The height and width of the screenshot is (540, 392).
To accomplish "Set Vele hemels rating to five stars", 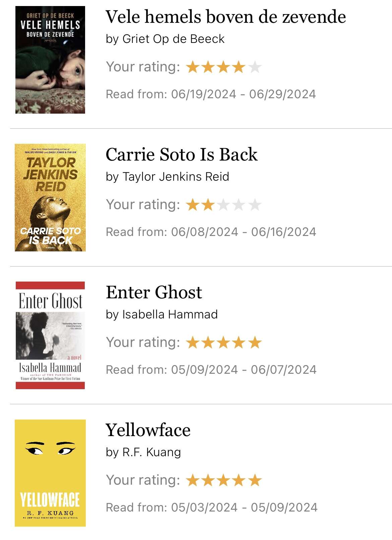I will point(255,67).
